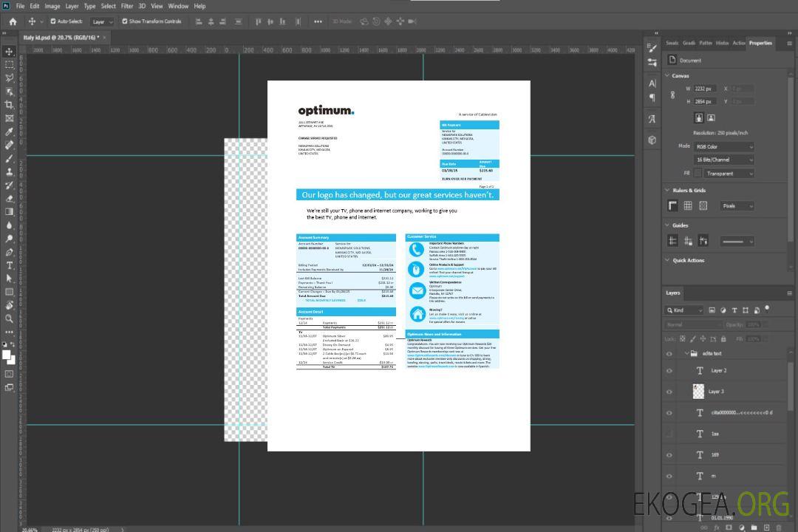Screen dimensions: 798x532
Task: Click the foreground color swatch
Action: 7,355
